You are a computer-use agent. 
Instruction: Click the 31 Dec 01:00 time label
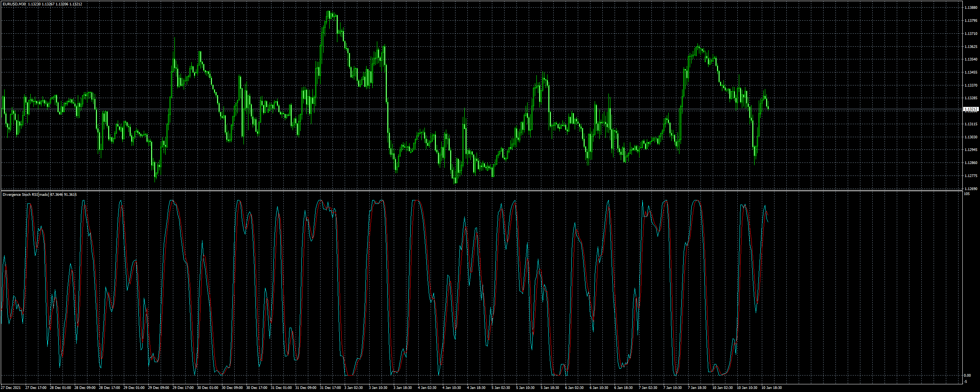[281, 388]
